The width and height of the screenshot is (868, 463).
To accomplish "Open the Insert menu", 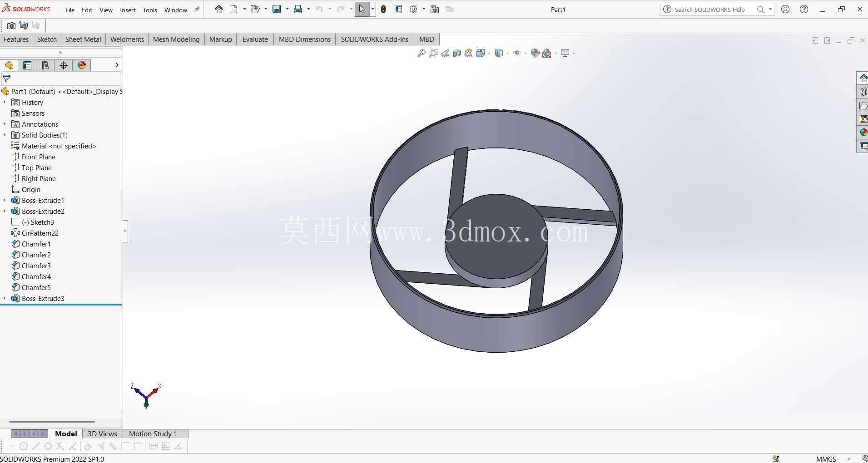I will click(x=128, y=10).
